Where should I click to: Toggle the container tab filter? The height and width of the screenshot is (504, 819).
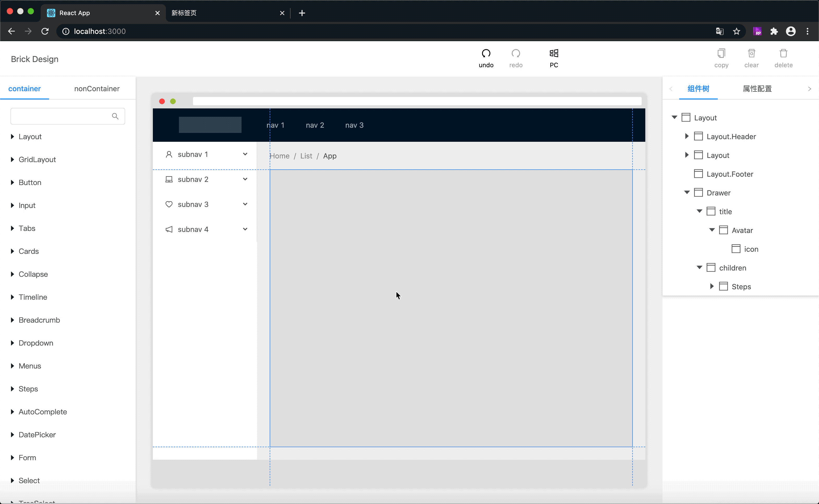pos(25,88)
